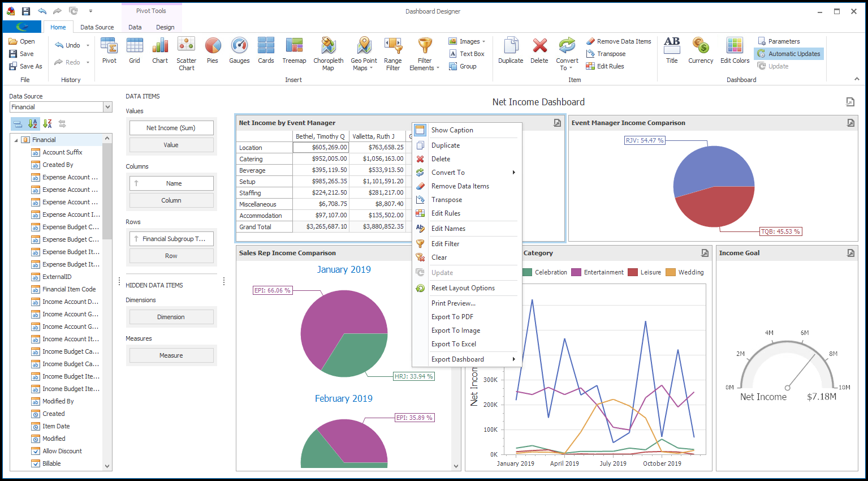Click the Open file button
The width and height of the screenshot is (868, 481).
tap(21, 41)
